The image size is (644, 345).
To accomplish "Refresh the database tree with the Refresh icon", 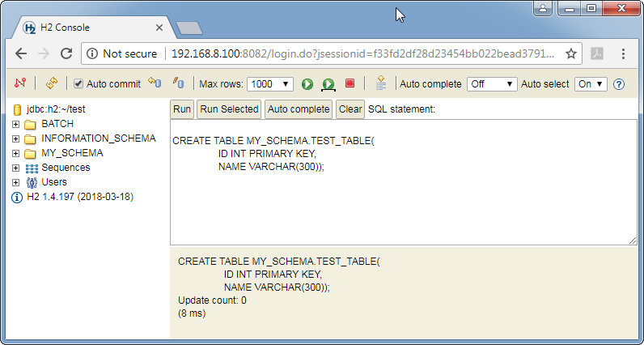I will 52,83.
